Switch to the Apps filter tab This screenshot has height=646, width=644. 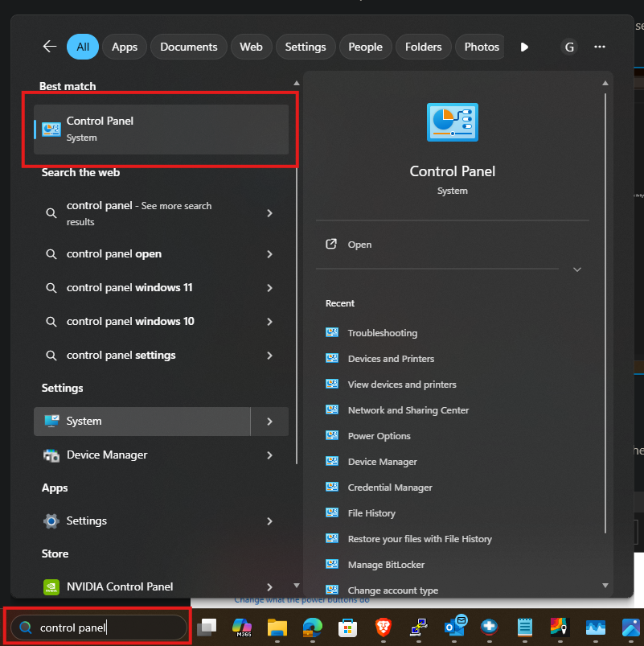tap(125, 47)
